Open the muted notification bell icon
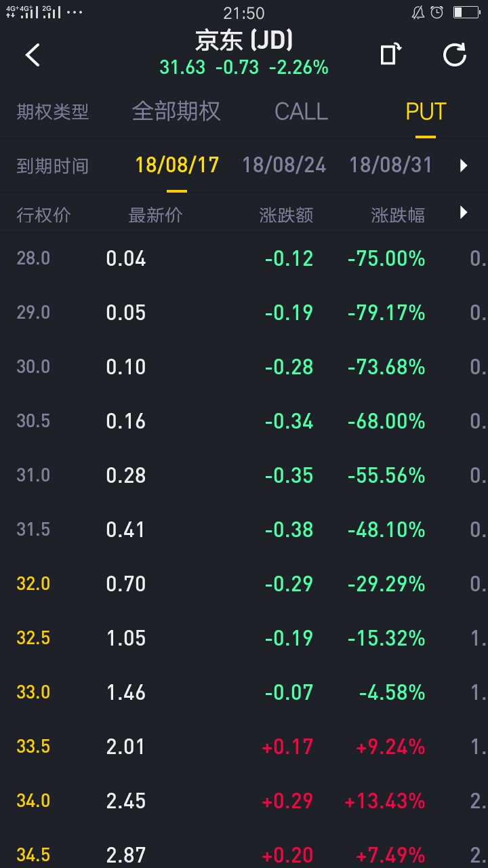488x868 pixels. click(x=418, y=12)
